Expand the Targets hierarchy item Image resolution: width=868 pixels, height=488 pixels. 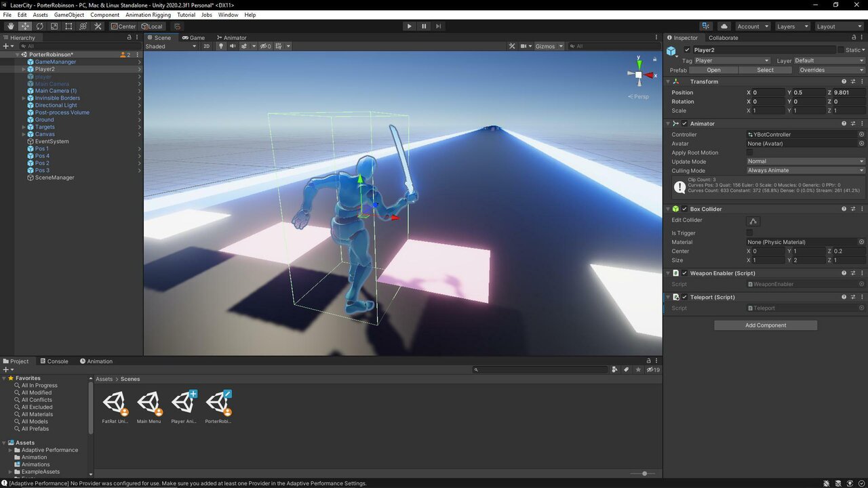tap(24, 127)
